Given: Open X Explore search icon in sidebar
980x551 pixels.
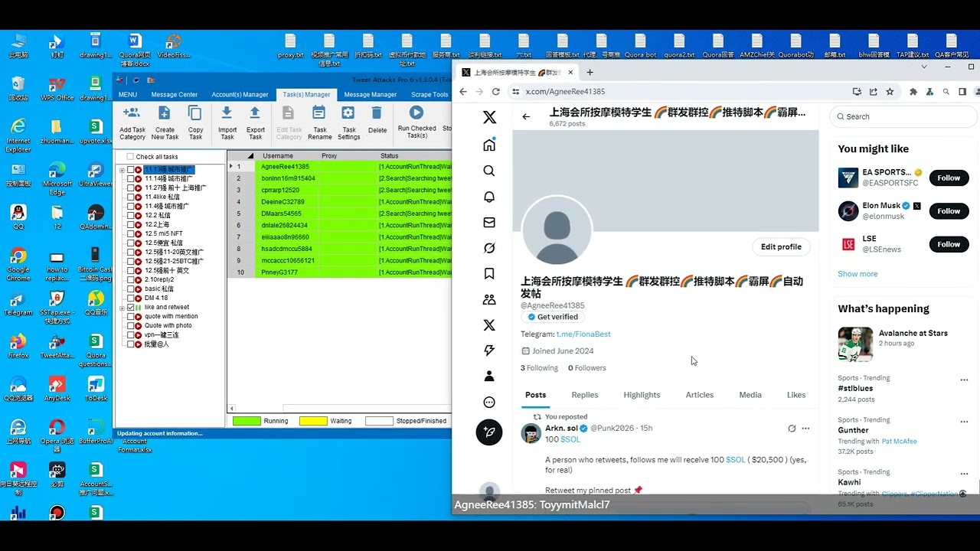Looking at the screenshot, I should (489, 171).
